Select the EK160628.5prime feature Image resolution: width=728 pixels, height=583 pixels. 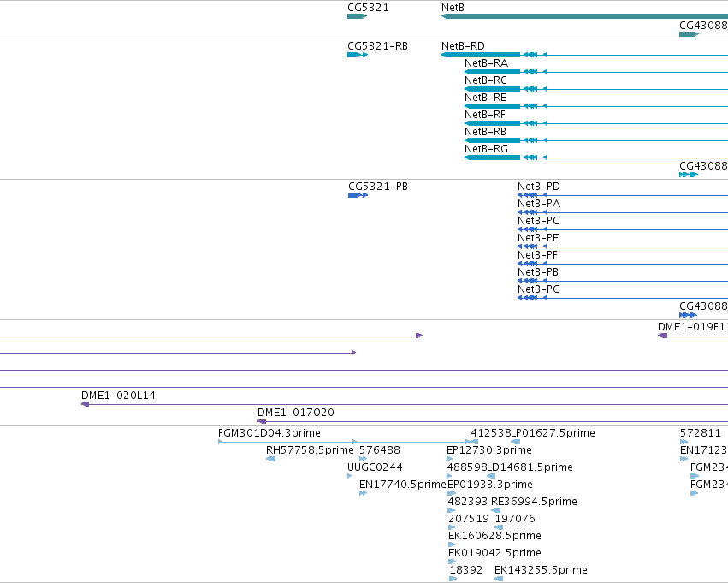[452, 544]
